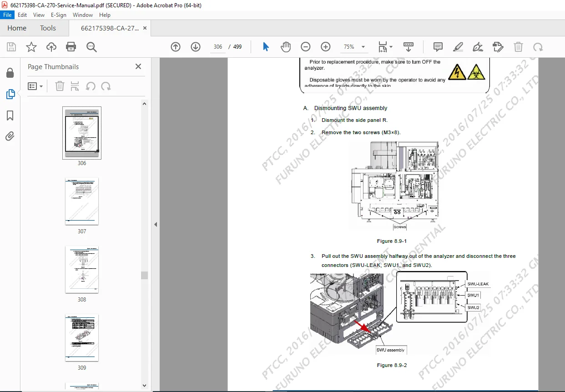Image resolution: width=565 pixels, height=392 pixels.
Task: Open the Bookmarks panel icon
Action: click(x=10, y=116)
